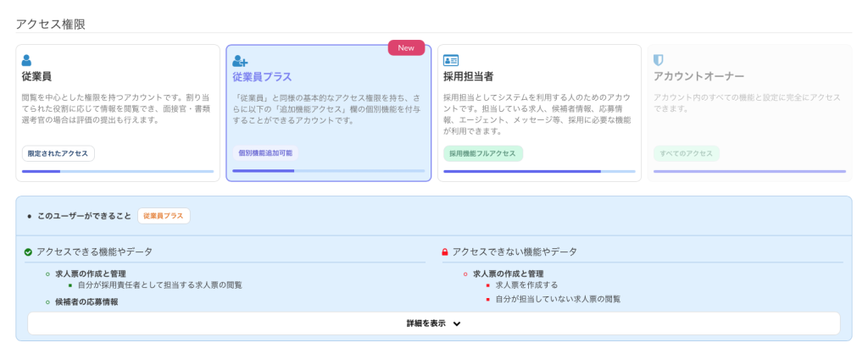The image size is (868, 348).
Task: Select the 従業員 role card
Action: click(118, 113)
